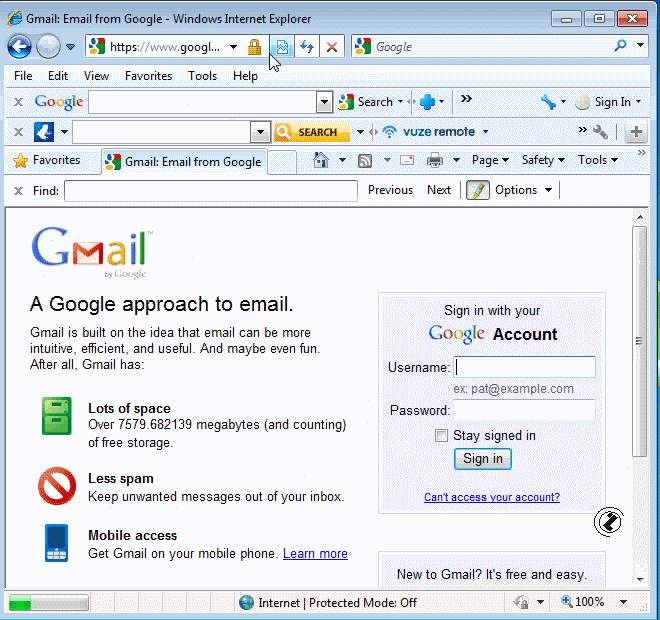This screenshot has height=620, width=660.
Task: Click the Can't access your account link
Action: click(x=491, y=497)
